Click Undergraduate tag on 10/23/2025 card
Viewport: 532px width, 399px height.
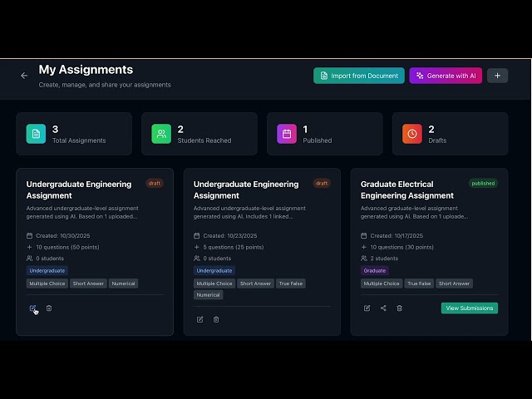point(214,270)
